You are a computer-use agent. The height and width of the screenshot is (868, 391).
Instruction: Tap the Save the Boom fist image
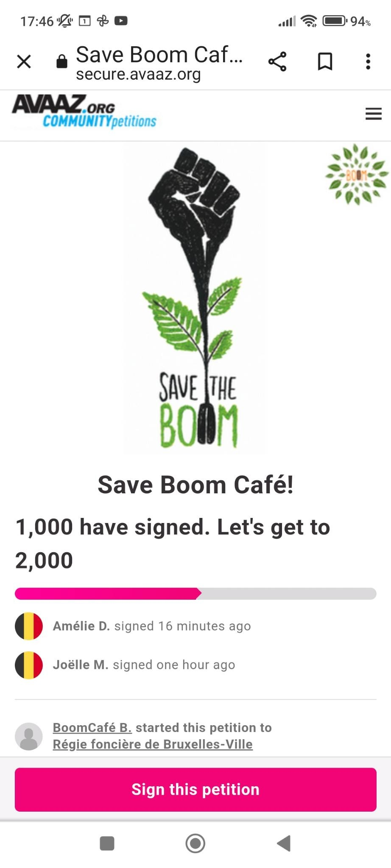pos(195,297)
